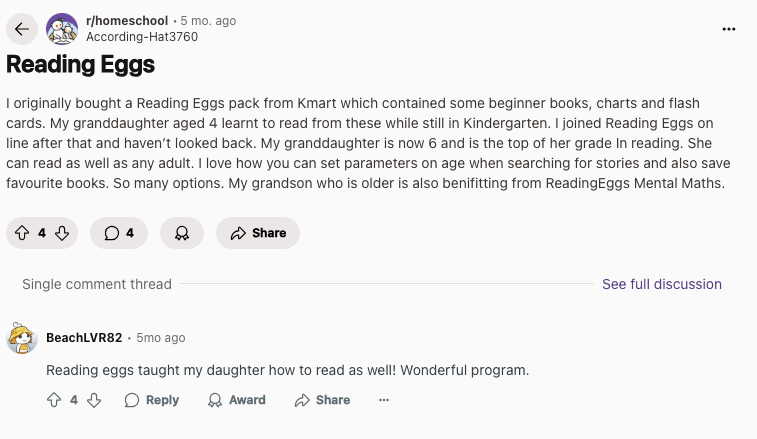This screenshot has height=439, width=757.
Task: Downvote the Reading Eggs post
Action: click(x=62, y=233)
